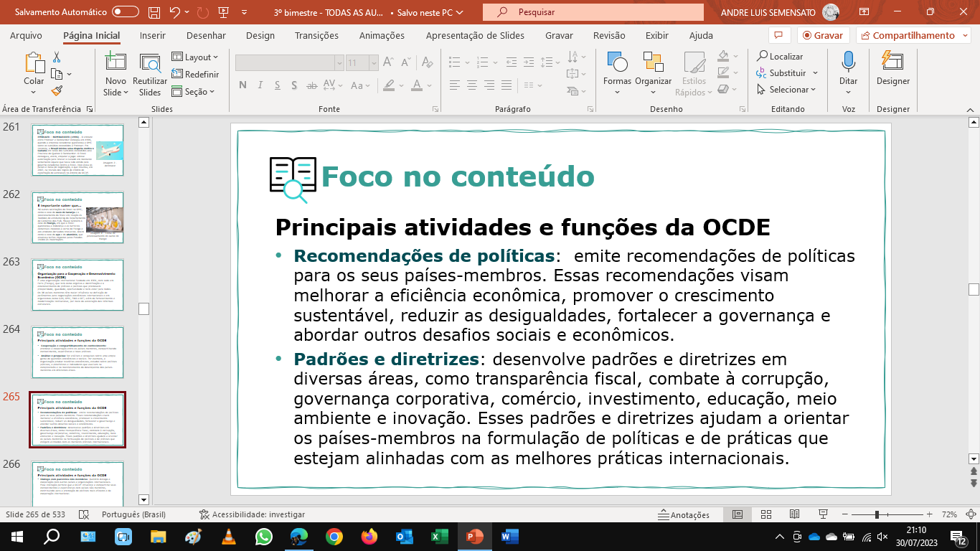This screenshot has height=551, width=980.
Task: Click Acessibilidade: investigar in status bar
Action: coord(252,514)
